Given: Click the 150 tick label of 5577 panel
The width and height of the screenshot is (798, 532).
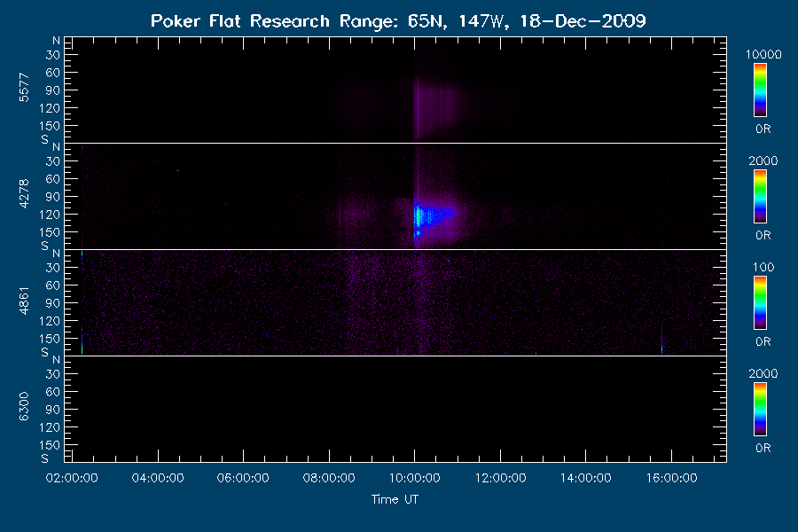Looking at the screenshot, I should 50,126.
